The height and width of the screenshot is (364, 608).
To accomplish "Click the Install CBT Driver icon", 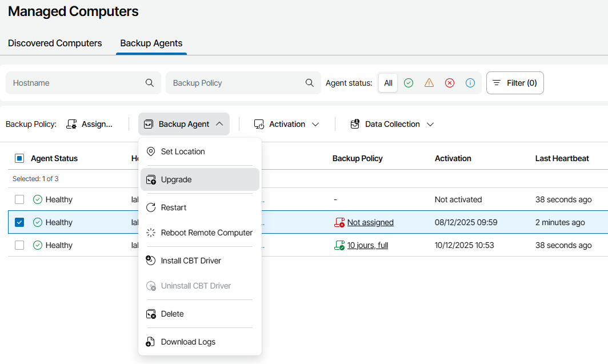I will [x=151, y=261].
